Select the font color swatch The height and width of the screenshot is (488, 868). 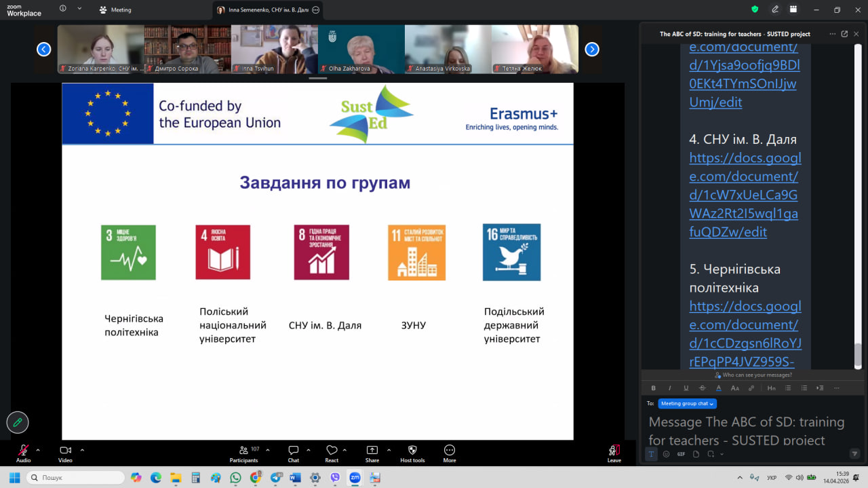tap(718, 388)
